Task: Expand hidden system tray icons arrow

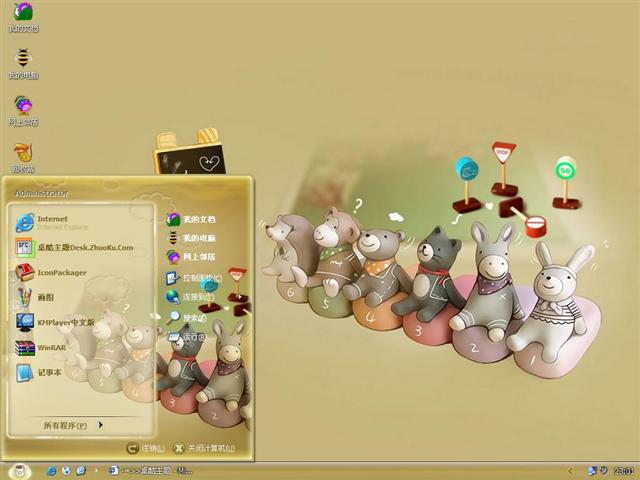Action: [571, 471]
